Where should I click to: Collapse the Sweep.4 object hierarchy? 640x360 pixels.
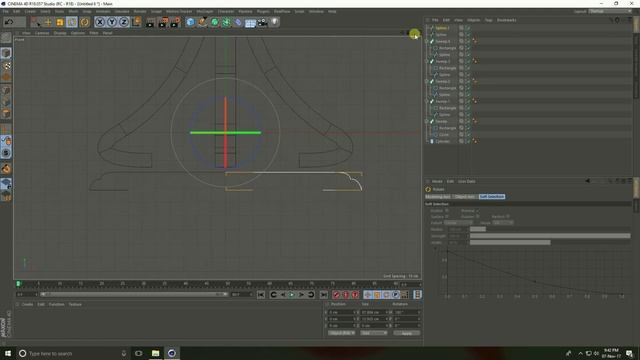pos(427,41)
